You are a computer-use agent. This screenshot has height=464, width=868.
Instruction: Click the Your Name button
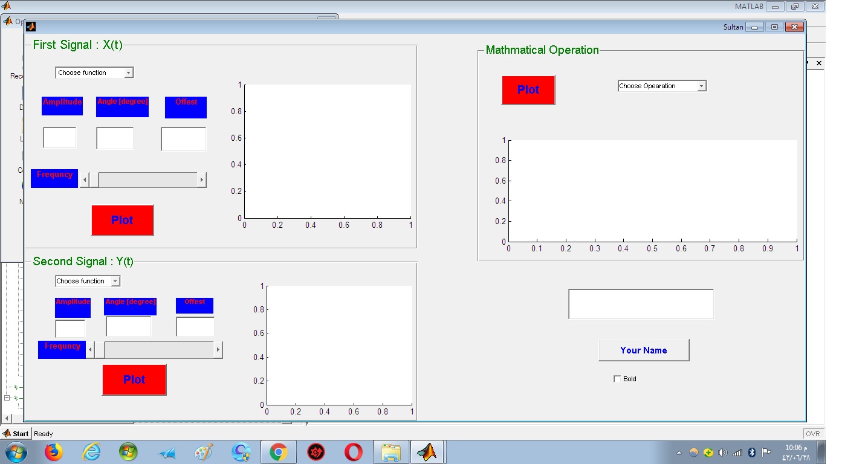644,350
